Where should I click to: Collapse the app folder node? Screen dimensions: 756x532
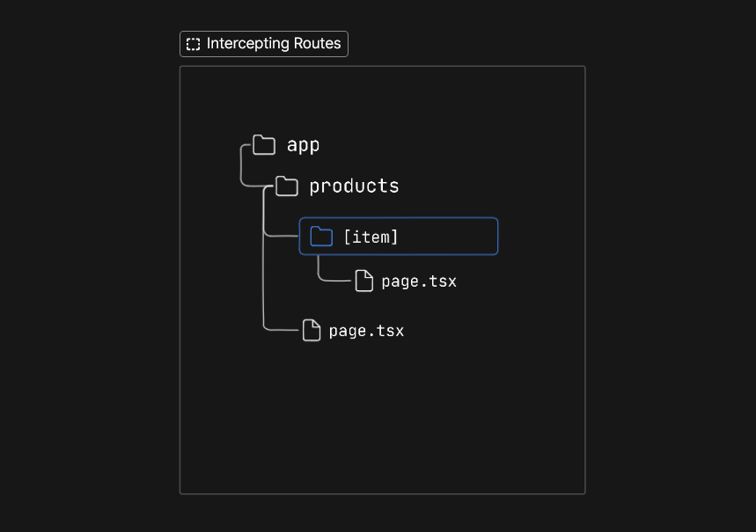click(263, 145)
